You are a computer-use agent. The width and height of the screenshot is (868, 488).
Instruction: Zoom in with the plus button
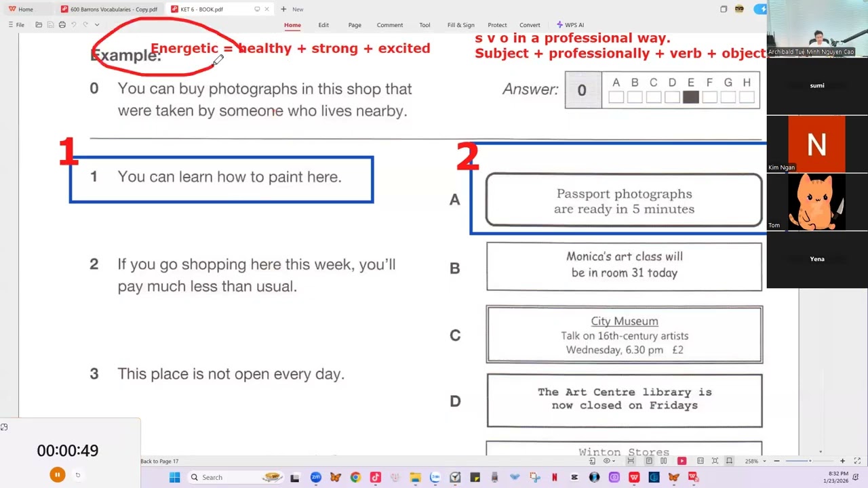click(843, 461)
